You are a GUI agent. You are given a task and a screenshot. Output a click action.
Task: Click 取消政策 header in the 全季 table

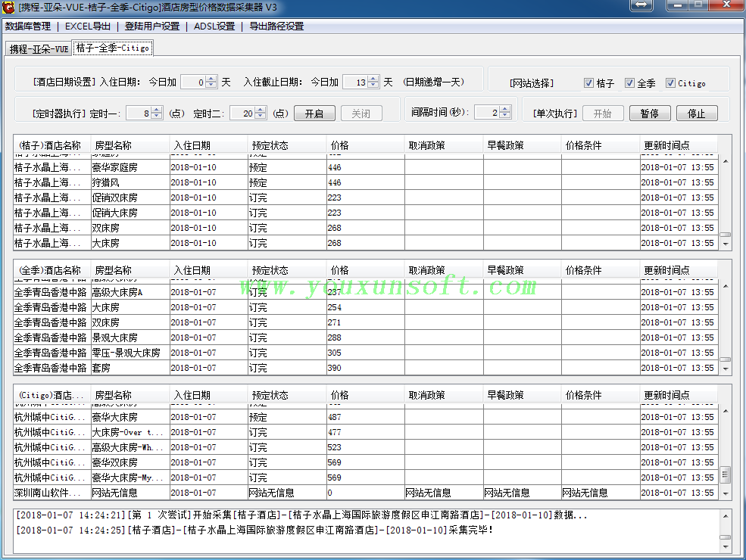[x=443, y=270]
